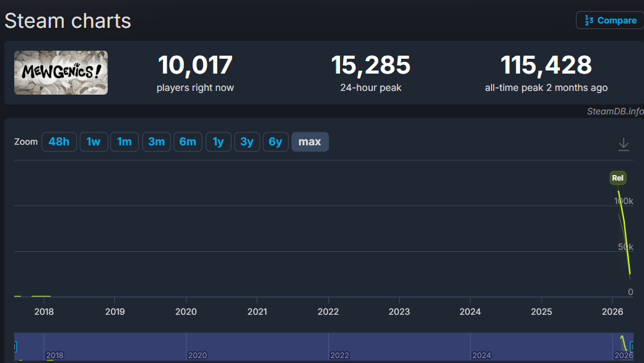Open the Mewgenics game thumbnail
Screen dimensions: 644x363
pos(61,72)
